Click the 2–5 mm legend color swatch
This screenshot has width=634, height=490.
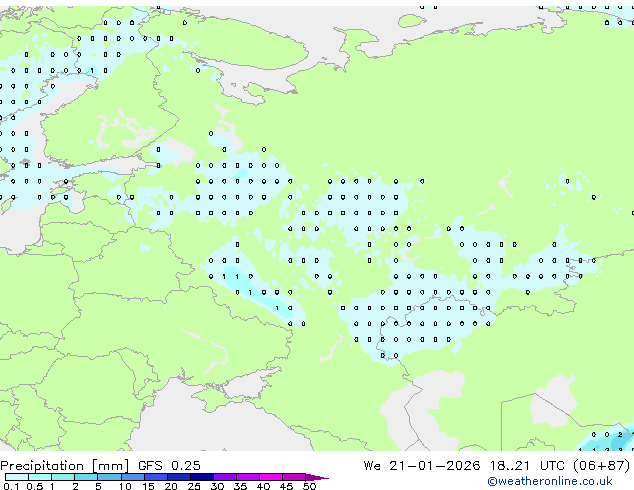86,477
